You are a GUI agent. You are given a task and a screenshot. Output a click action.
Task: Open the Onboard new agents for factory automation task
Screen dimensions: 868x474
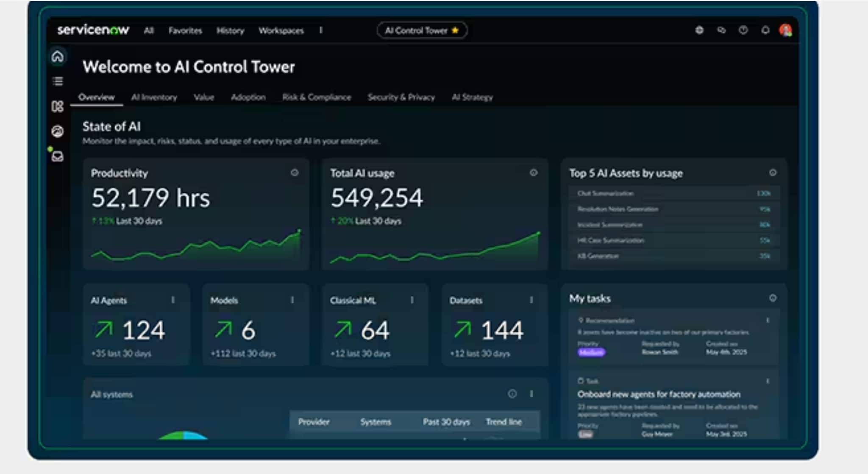659,394
